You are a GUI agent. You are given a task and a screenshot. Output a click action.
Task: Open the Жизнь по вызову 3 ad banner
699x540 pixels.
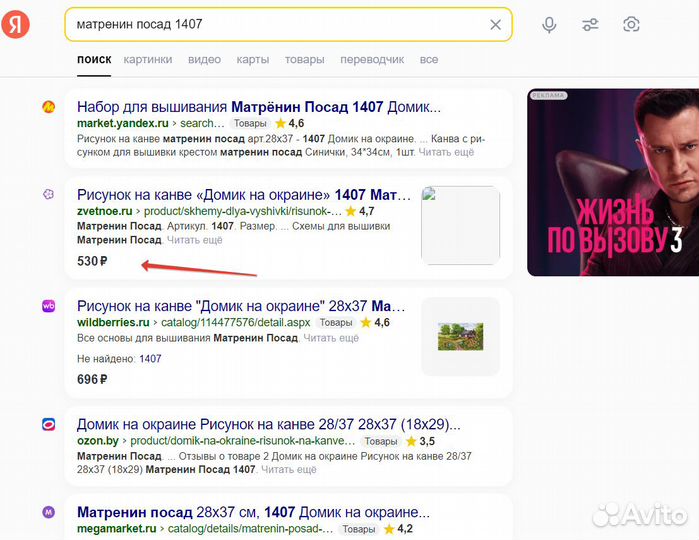point(613,182)
